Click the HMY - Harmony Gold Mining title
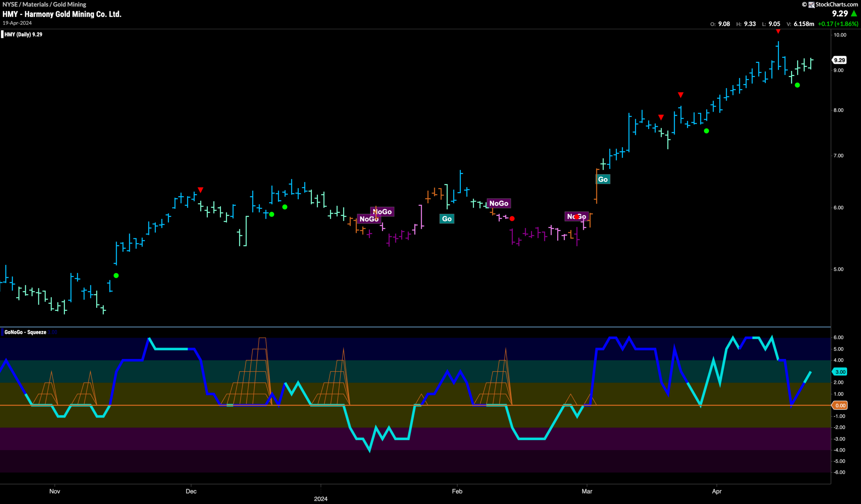 (62, 14)
